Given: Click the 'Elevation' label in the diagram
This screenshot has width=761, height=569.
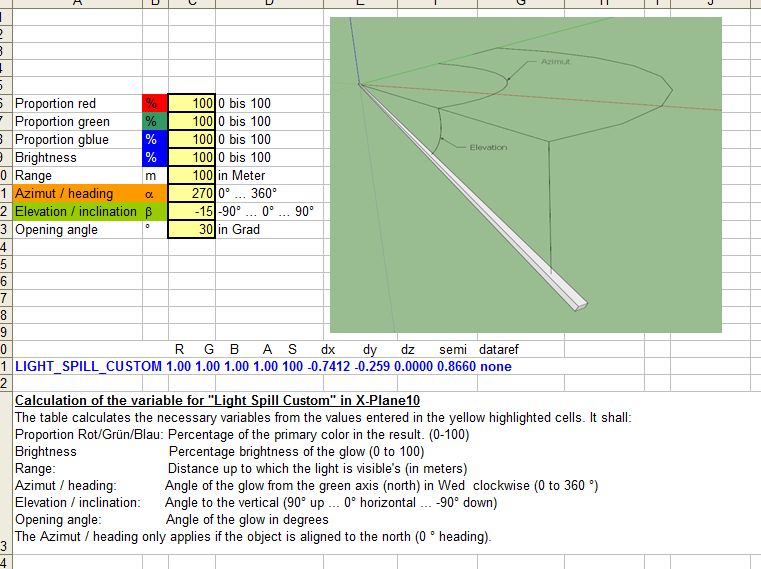Looking at the screenshot, I should tap(488, 147).
